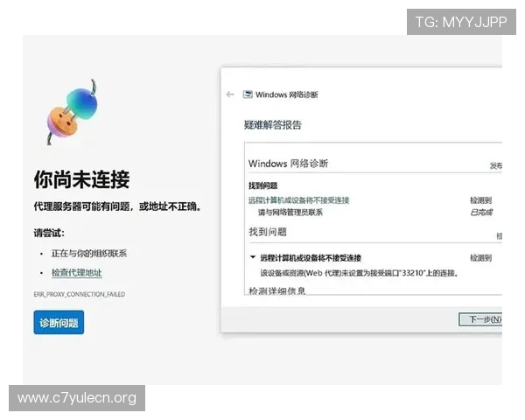Viewport: 525px width, 420px height.
Task: Click the bold 找到问题 label
Action: tap(262, 185)
